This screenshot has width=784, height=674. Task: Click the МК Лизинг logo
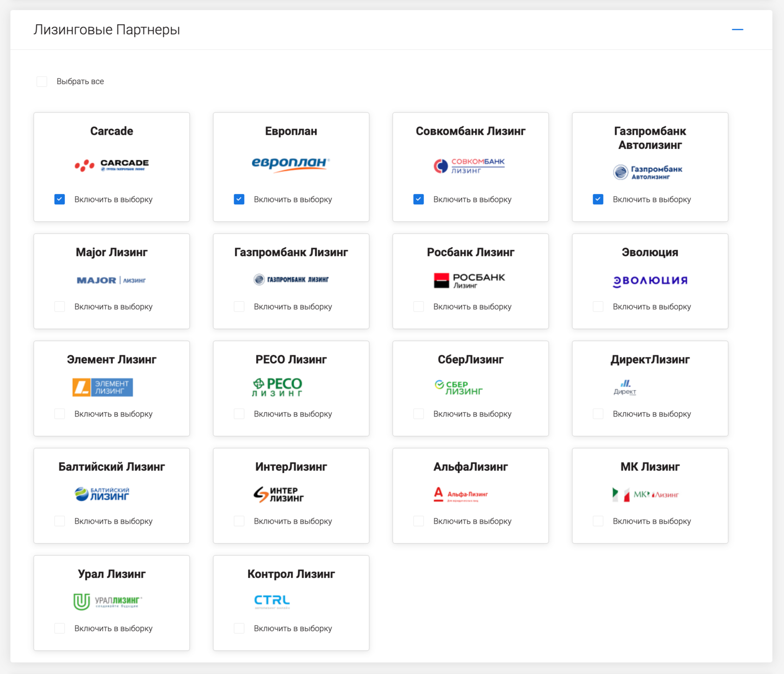pyautogui.click(x=645, y=494)
